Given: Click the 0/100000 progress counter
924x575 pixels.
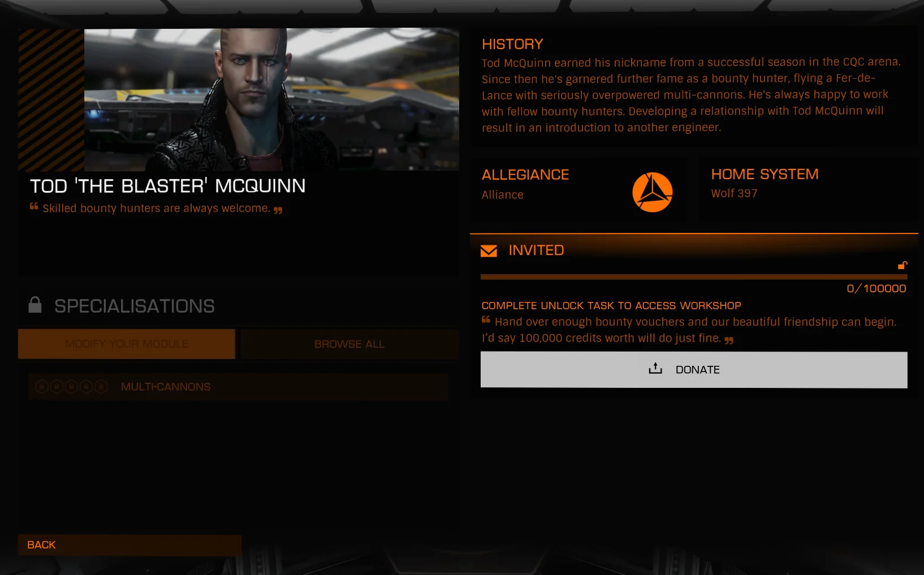Looking at the screenshot, I should tap(876, 288).
